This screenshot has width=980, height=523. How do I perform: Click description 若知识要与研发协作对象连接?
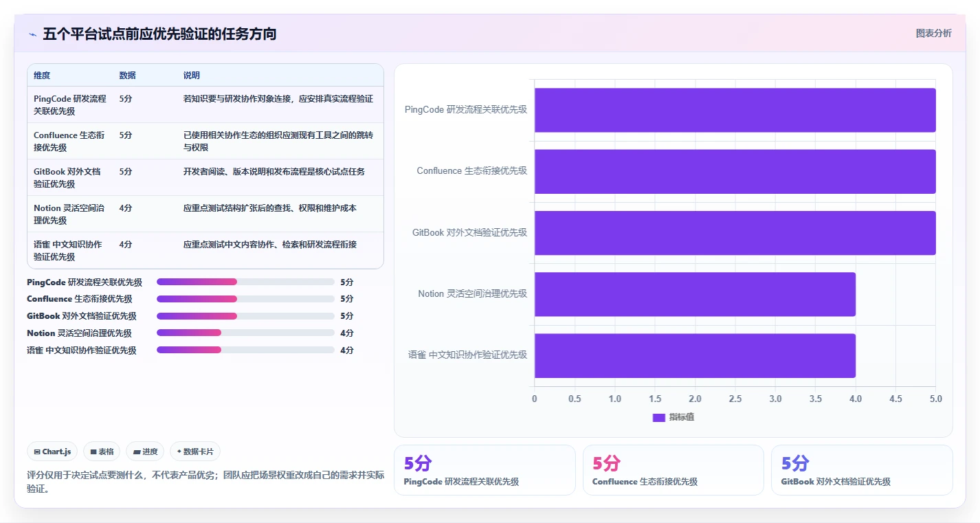(278, 98)
